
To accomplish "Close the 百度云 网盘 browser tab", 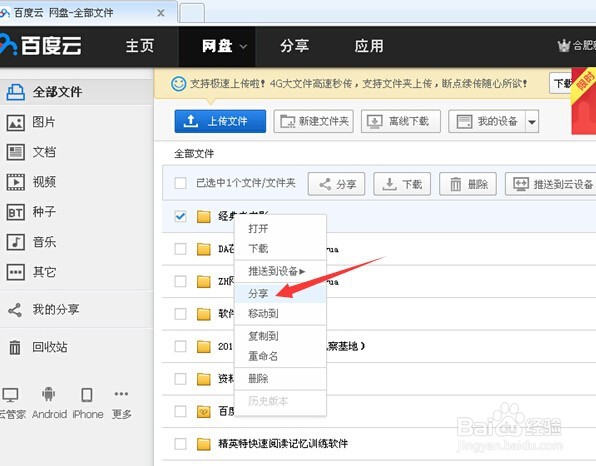I will [x=161, y=13].
